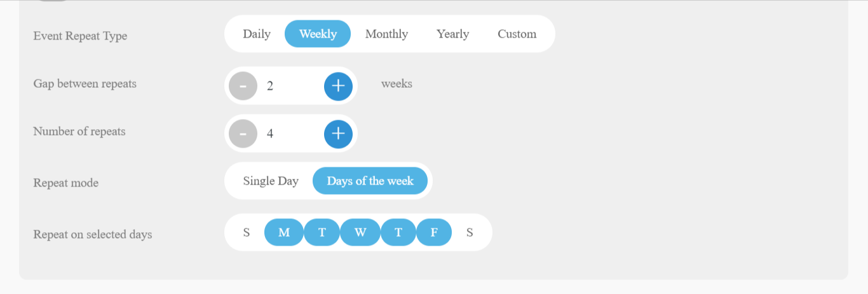Increase the gap between repeats with plus
Image resolution: width=868 pixels, height=294 pixels.
[338, 86]
